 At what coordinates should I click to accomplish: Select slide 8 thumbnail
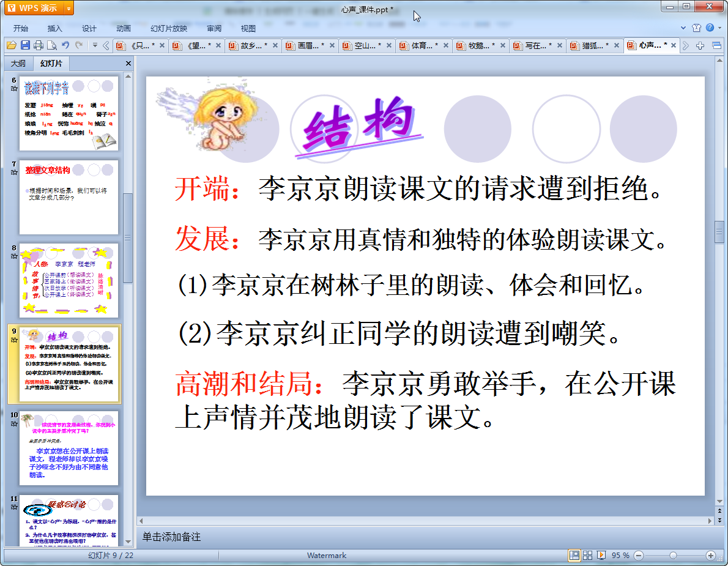[x=69, y=281]
